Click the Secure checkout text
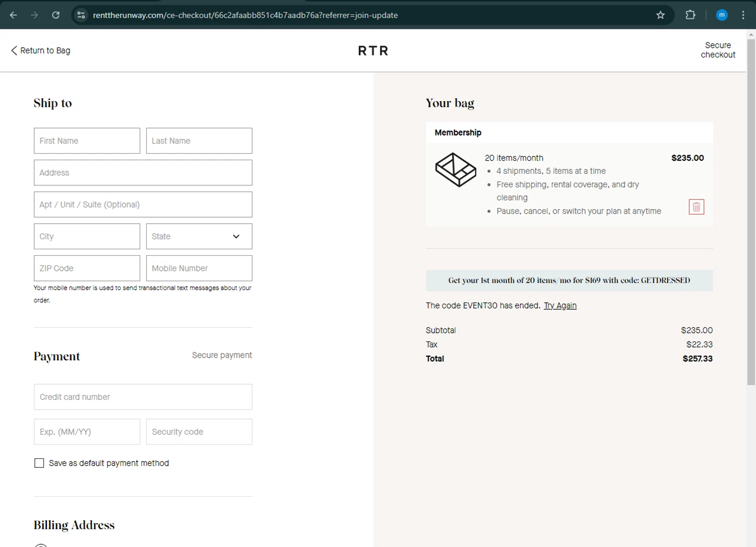756x547 pixels. (718, 50)
